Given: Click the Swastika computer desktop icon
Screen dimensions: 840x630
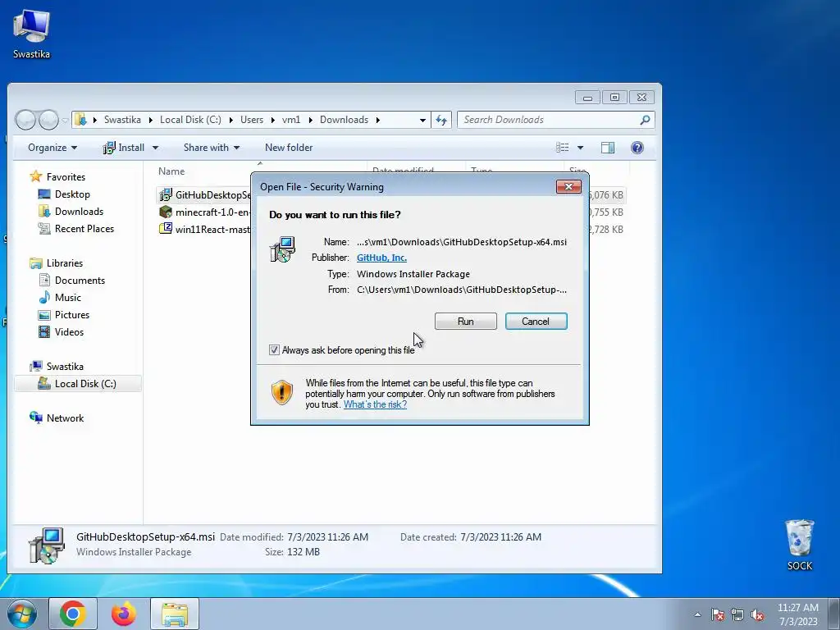Looking at the screenshot, I should [x=31, y=33].
